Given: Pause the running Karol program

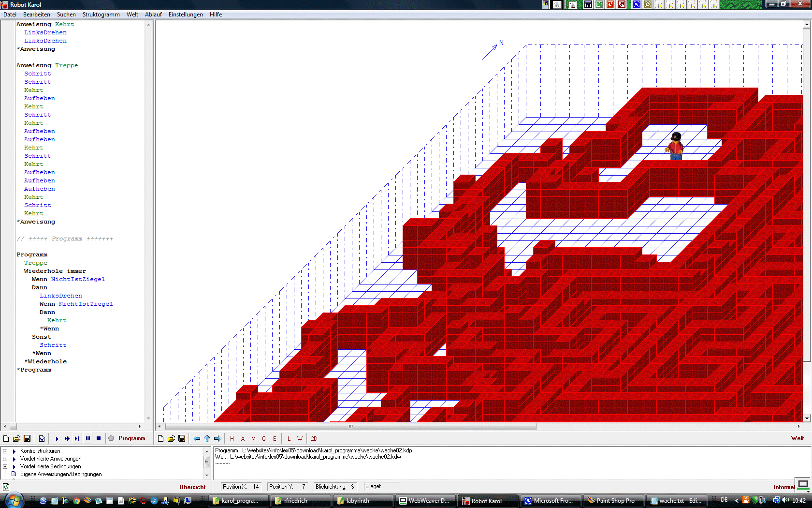Looking at the screenshot, I should [x=88, y=439].
